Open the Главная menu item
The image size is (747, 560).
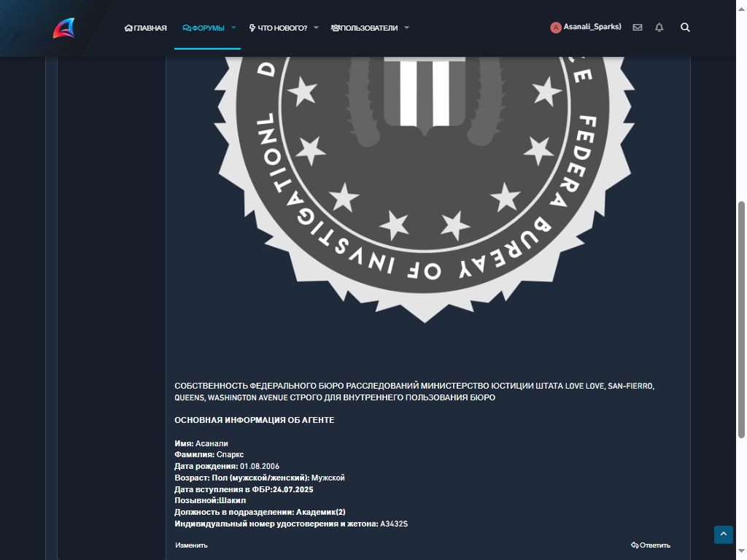click(x=146, y=28)
